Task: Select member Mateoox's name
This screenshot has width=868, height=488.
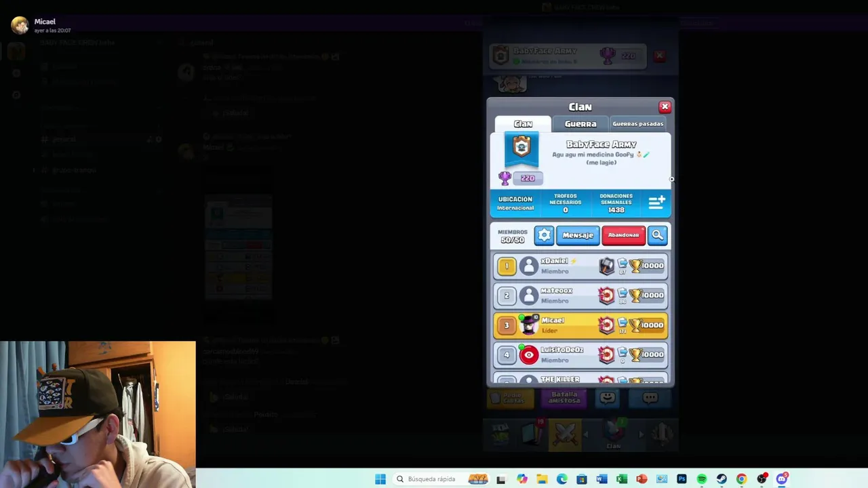Action: [557, 291]
